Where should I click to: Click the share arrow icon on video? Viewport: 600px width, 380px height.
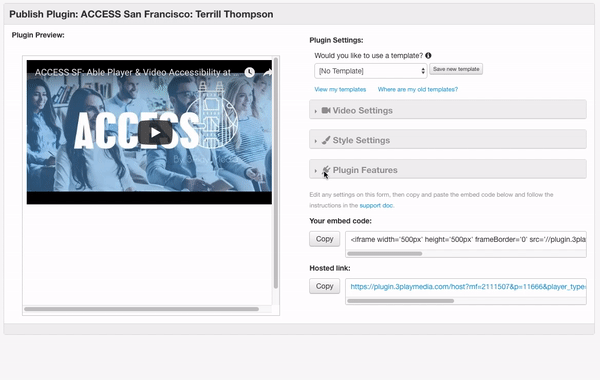tap(267, 72)
